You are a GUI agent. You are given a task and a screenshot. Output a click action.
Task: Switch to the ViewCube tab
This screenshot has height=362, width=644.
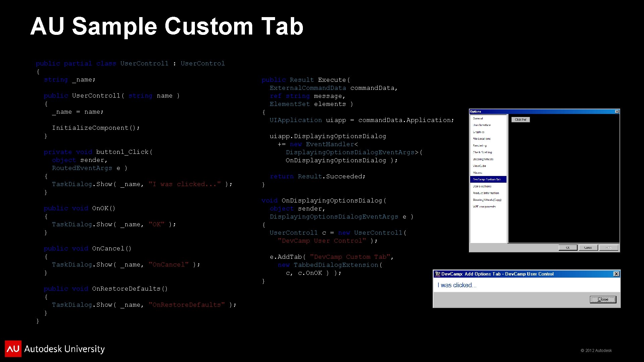[479, 166]
